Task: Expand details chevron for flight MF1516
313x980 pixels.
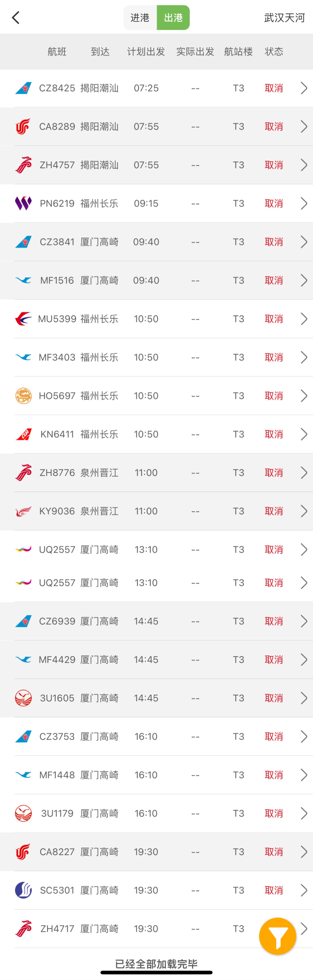Action: [304, 280]
